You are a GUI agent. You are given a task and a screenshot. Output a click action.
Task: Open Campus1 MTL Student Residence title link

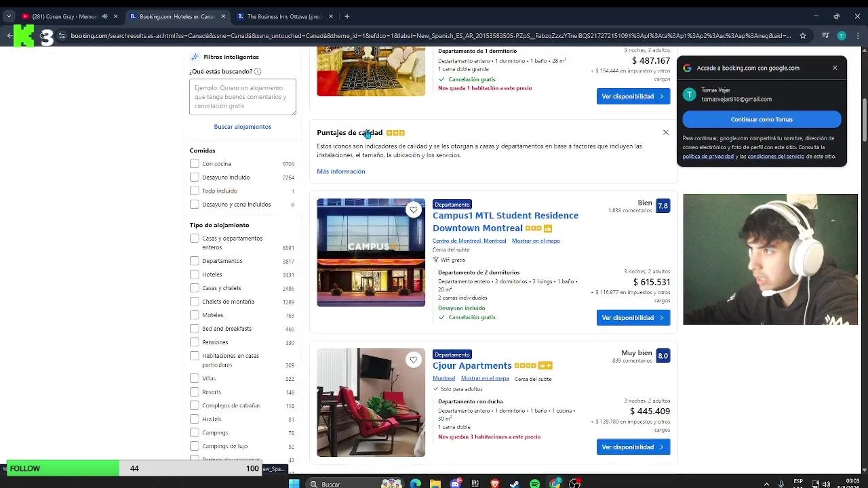(x=505, y=222)
